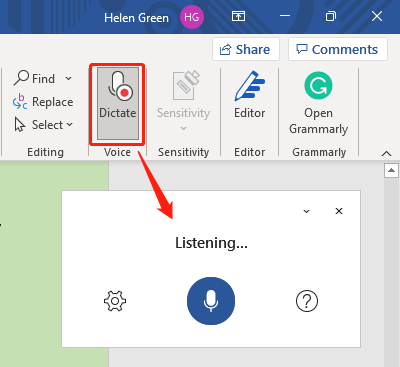Image resolution: width=400 pixels, height=367 pixels.
Task: Open Helen Green's account avatar
Action: click(192, 17)
